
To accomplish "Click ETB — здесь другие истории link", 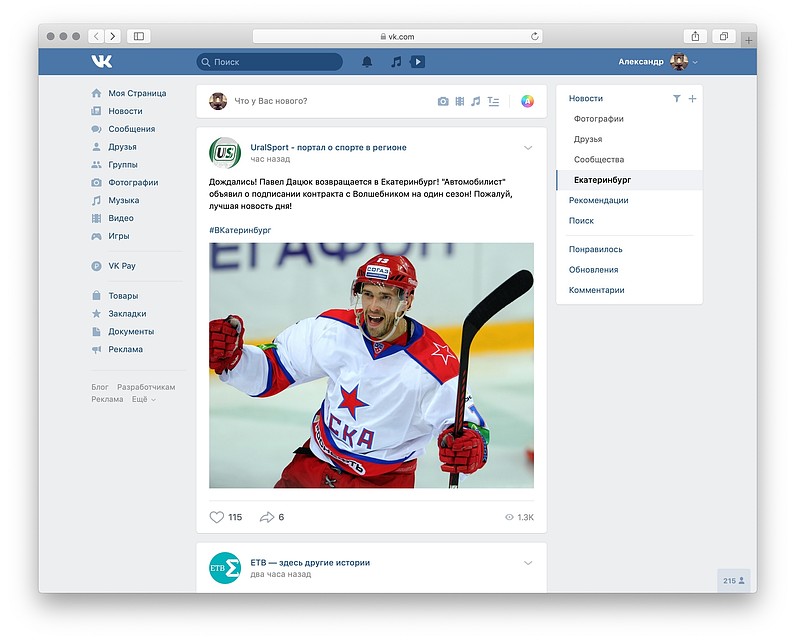I will 310,562.
